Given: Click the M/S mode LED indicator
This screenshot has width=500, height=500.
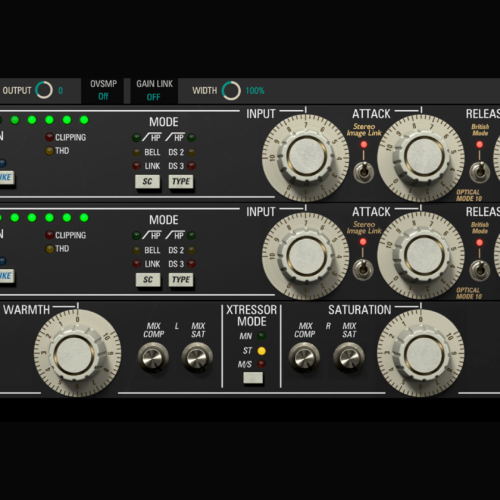Looking at the screenshot, I should click(261, 364).
